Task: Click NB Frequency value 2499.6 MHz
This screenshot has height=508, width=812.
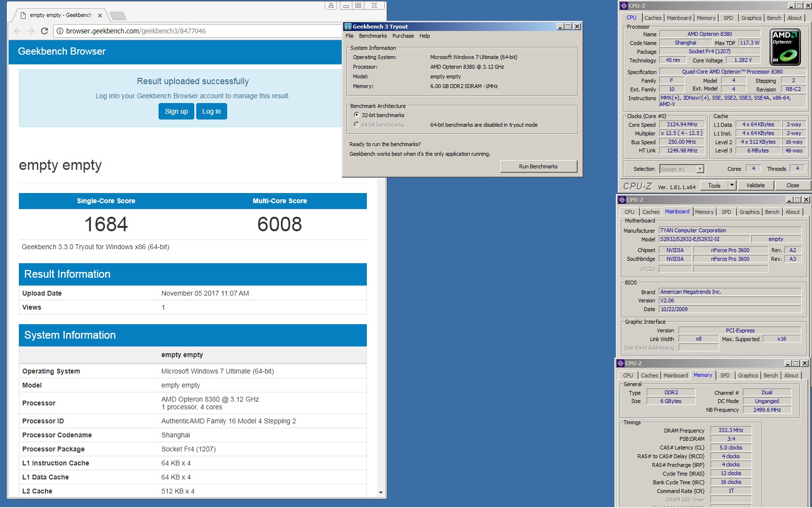Action: 767,410
